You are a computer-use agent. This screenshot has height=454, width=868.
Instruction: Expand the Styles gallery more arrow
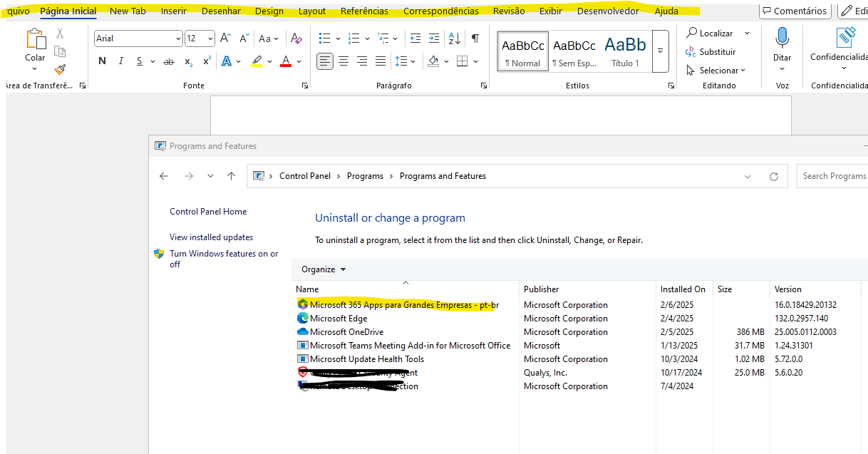[660, 51]
